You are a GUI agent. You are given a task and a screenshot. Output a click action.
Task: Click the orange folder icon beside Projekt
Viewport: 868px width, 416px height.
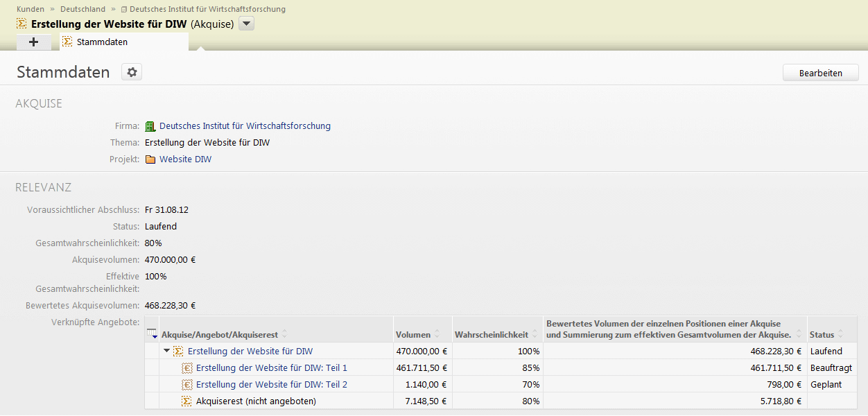tap(150, 159)
